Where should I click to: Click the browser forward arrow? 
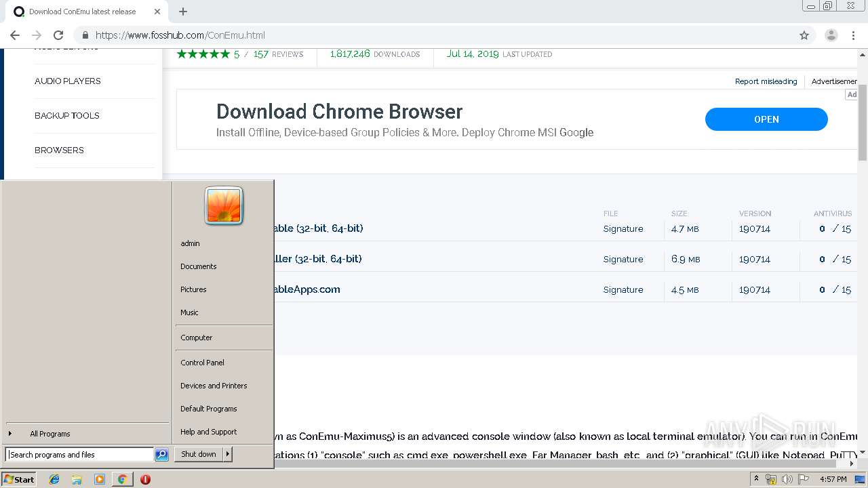click(x=37, y=35)
